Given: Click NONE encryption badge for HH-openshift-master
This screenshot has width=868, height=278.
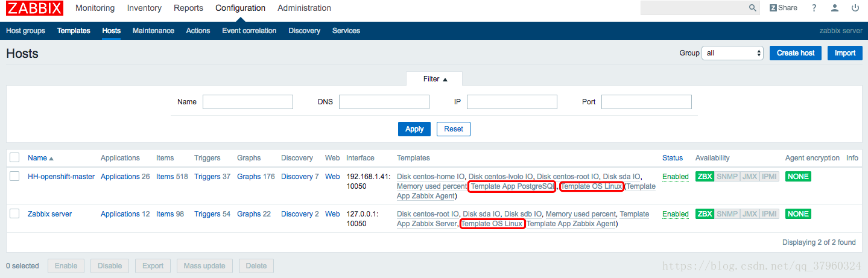Looking at the screenshot, I should (x=798, y=177).
